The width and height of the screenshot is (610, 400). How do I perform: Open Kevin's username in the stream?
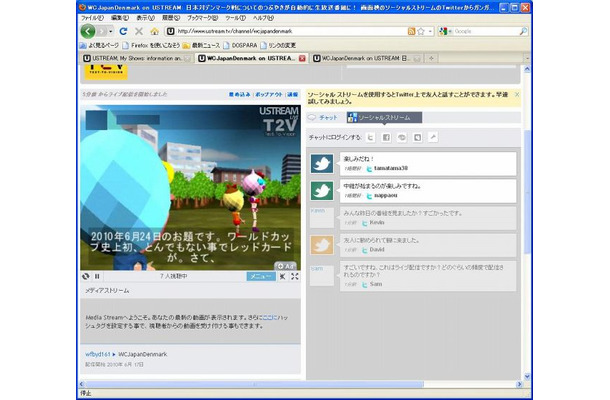377,223
